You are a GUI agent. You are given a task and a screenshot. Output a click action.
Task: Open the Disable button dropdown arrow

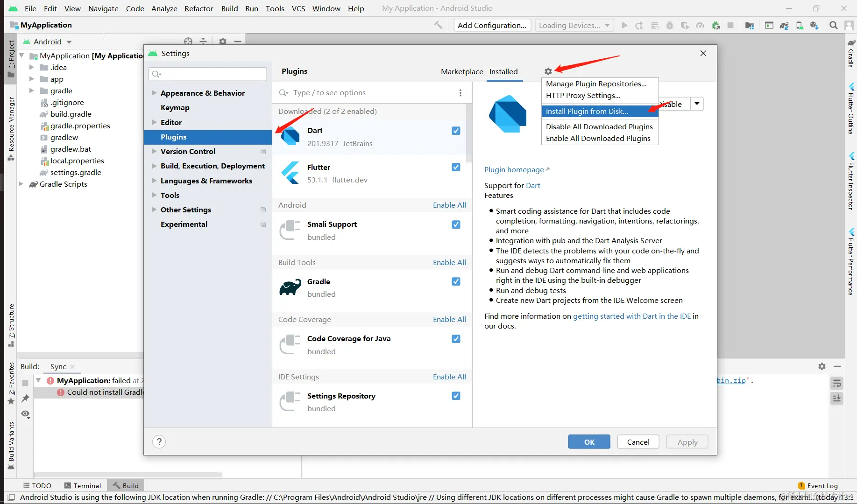tap(697, 104)
